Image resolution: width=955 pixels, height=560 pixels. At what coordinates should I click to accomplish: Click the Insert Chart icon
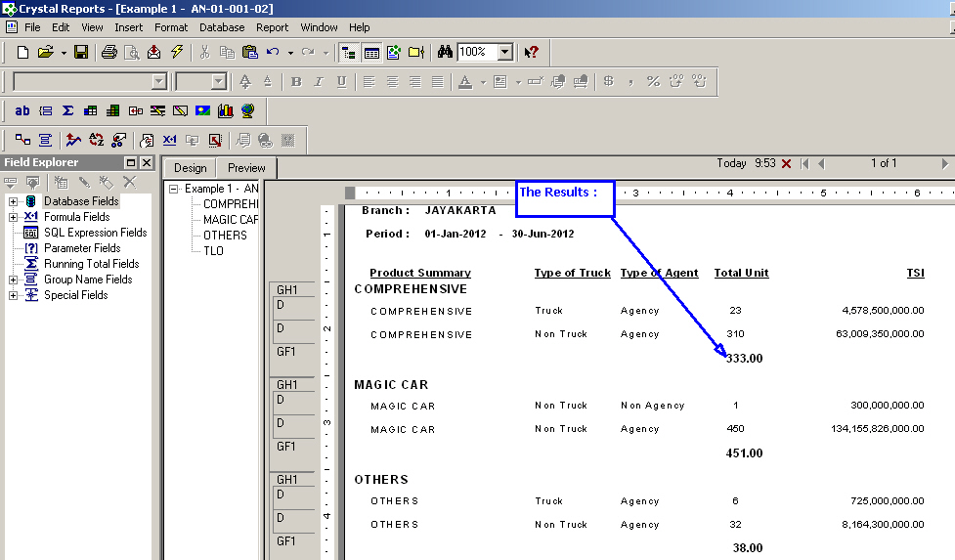click(226, 110)
